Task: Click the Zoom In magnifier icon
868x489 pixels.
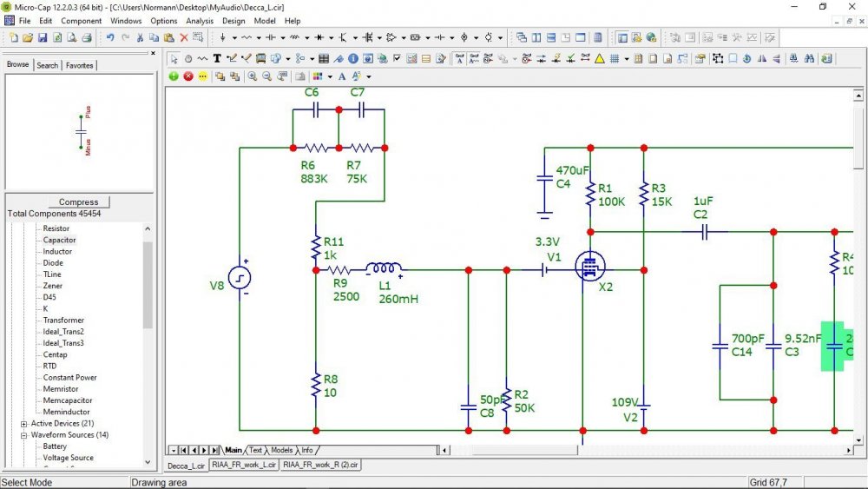Action: tap(252, 76)
